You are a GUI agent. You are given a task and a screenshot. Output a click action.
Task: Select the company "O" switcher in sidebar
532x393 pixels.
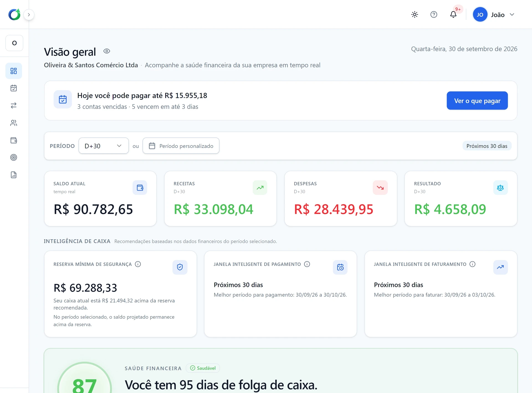pyautogui.click(x=14, y=43)
